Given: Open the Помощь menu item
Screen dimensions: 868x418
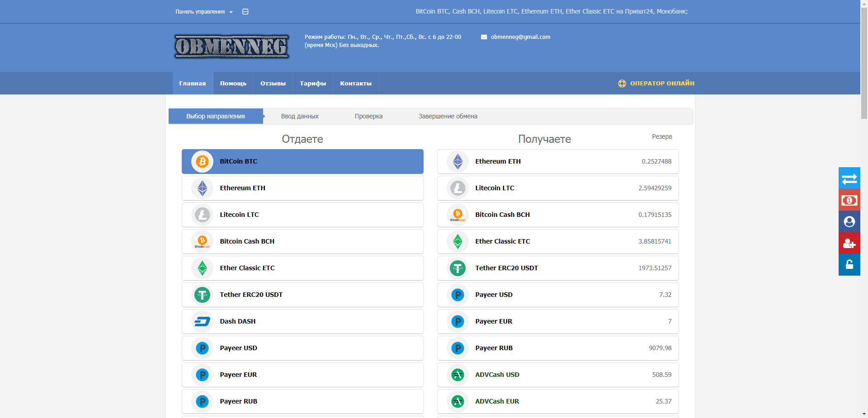Looking at the screenshot, I should [x=233, y=84].
